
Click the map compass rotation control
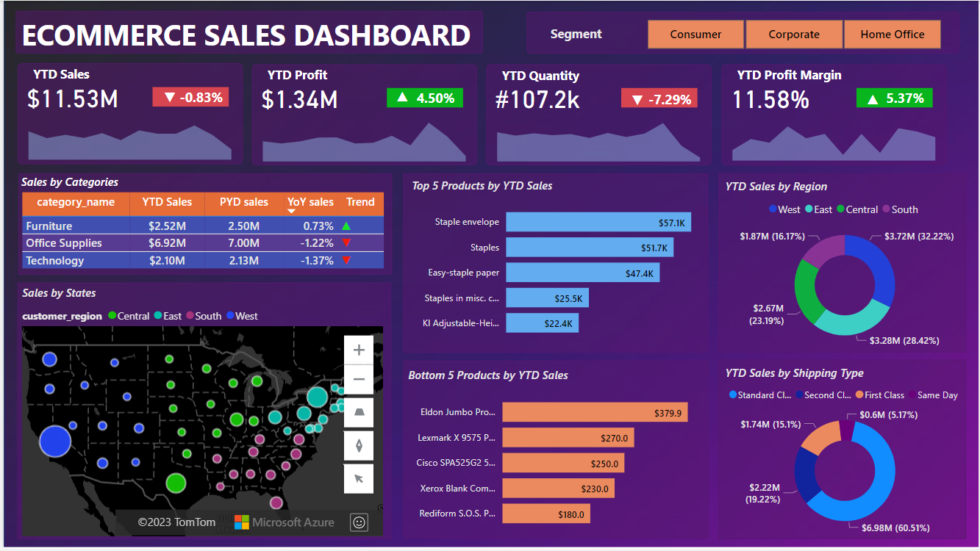click(x=359, y=446)
